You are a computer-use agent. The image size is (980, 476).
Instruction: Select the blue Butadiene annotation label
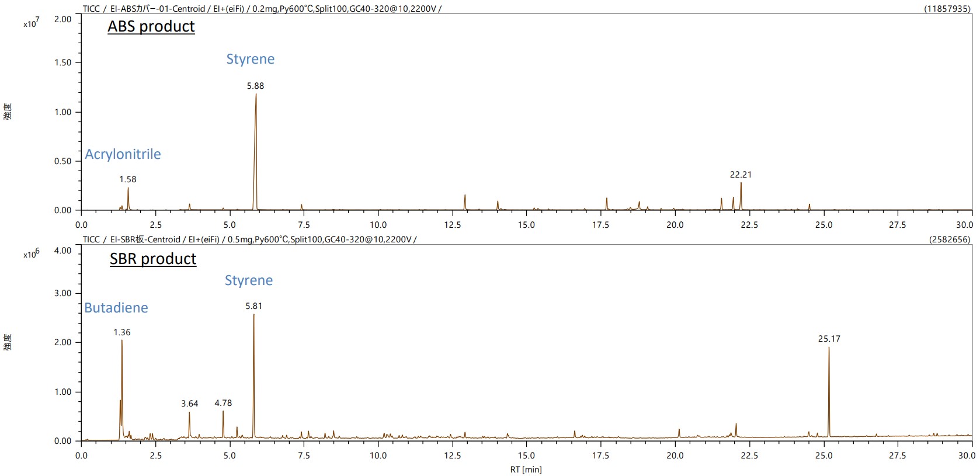pos(116,308)
